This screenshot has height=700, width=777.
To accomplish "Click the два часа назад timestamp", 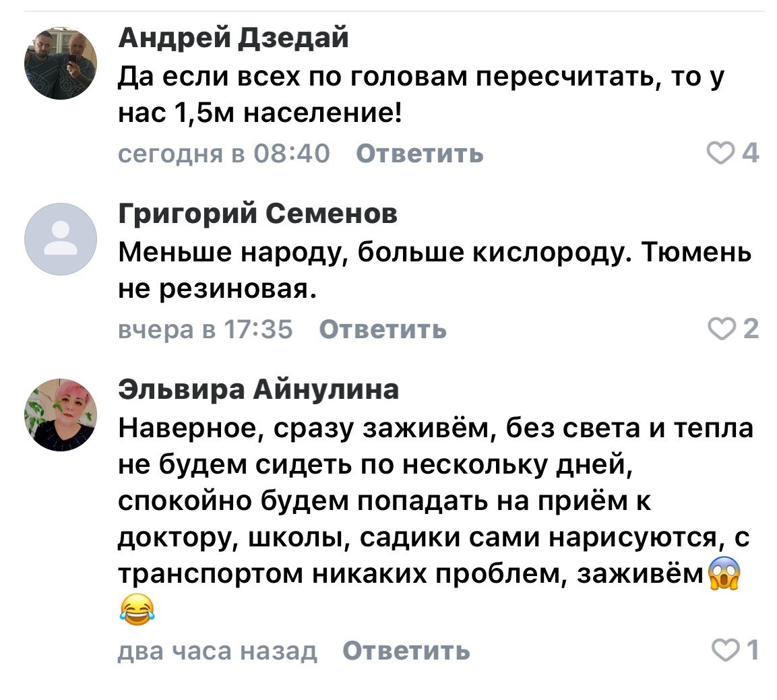I will pos(217,651).
